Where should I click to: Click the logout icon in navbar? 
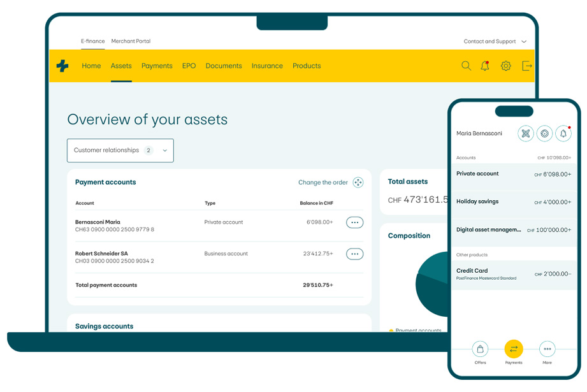click(x=526, y=66)
